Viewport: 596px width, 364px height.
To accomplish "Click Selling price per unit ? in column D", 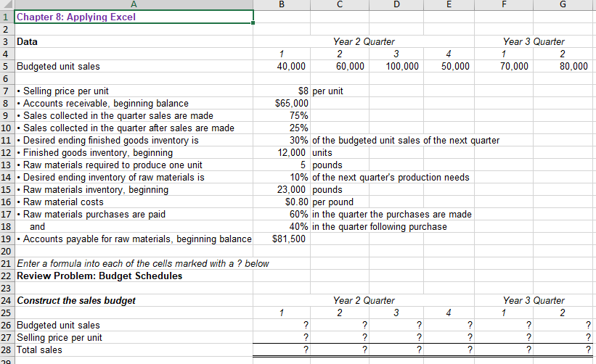I will [x=396, y=337].
